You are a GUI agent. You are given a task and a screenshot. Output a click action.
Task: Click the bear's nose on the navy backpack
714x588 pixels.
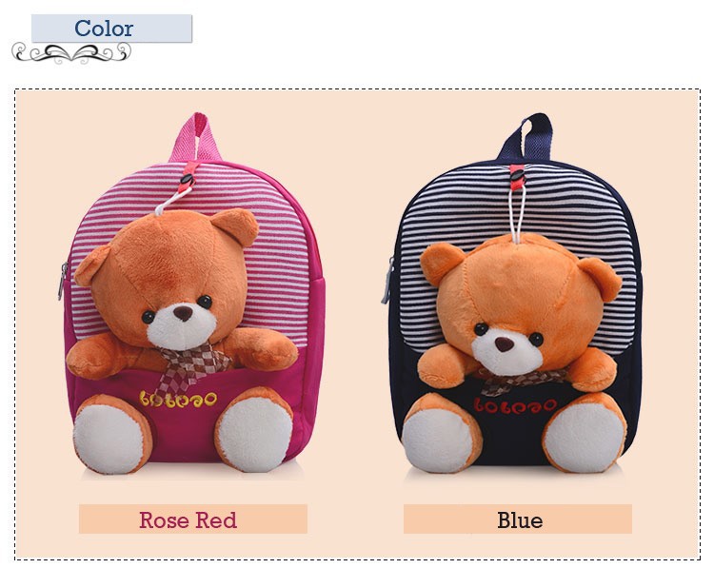[504, 344]
